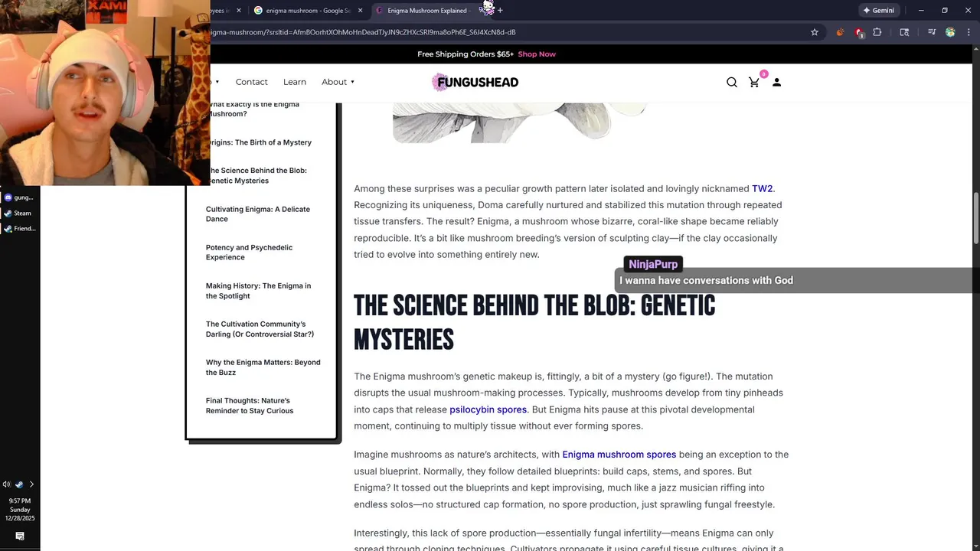Open the shopping cart icon
This screenshot has height=551, width=980.
click(x=754, y=82)
